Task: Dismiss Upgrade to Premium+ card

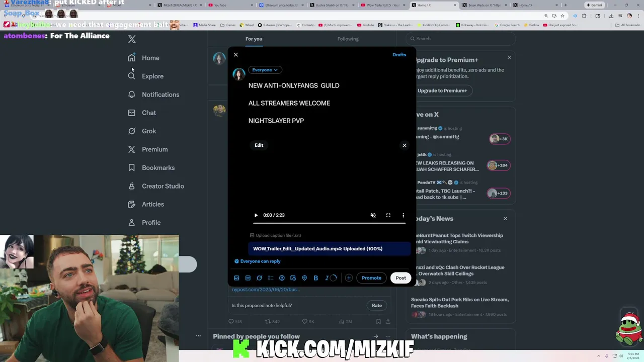Action: [x=509, y=57]
